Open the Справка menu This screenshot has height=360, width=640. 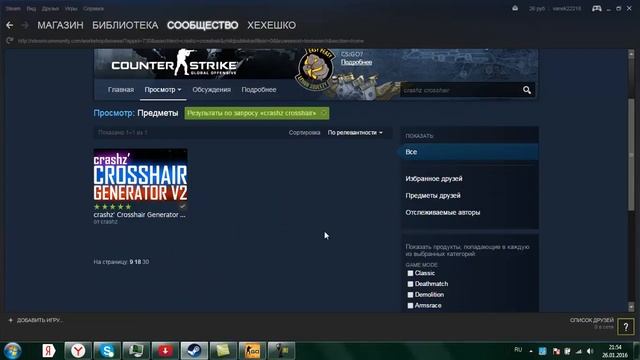click(x=93, y=9)
